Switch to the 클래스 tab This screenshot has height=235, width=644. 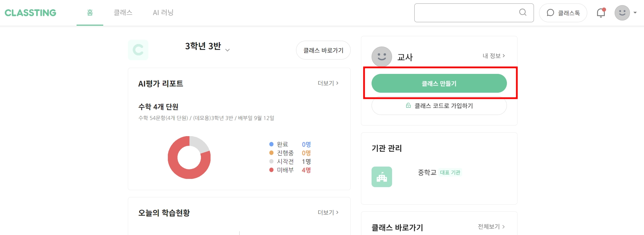point(123,13)
